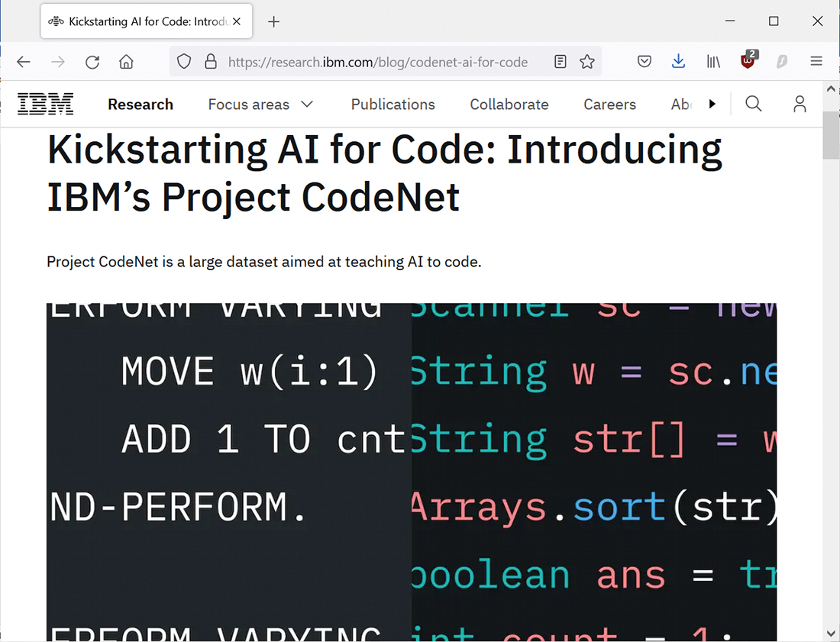Image resolution: width=840 pixels, height=642 pixels.
Task: Open the IBM site search magnifier
Action: pos(753,103)
